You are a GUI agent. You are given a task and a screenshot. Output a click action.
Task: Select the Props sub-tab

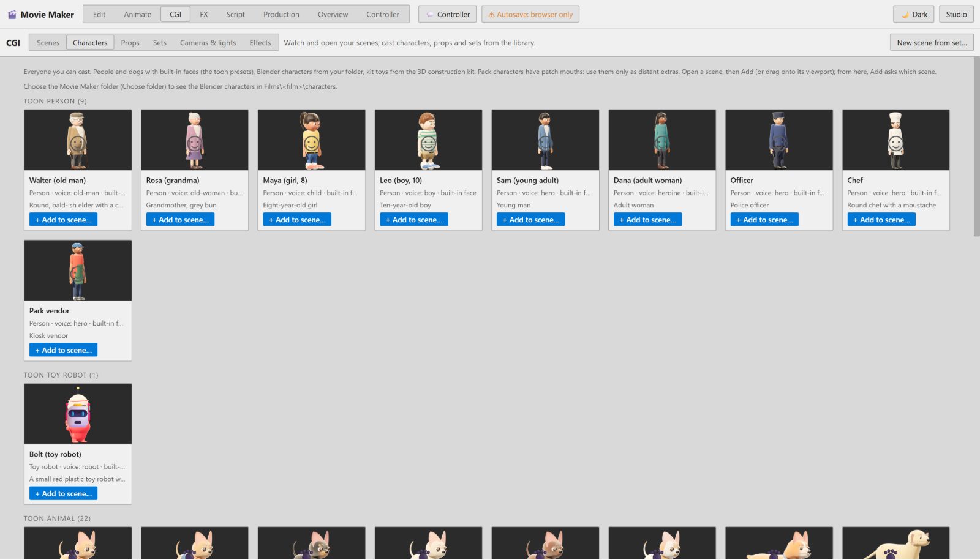coord(130,43)
